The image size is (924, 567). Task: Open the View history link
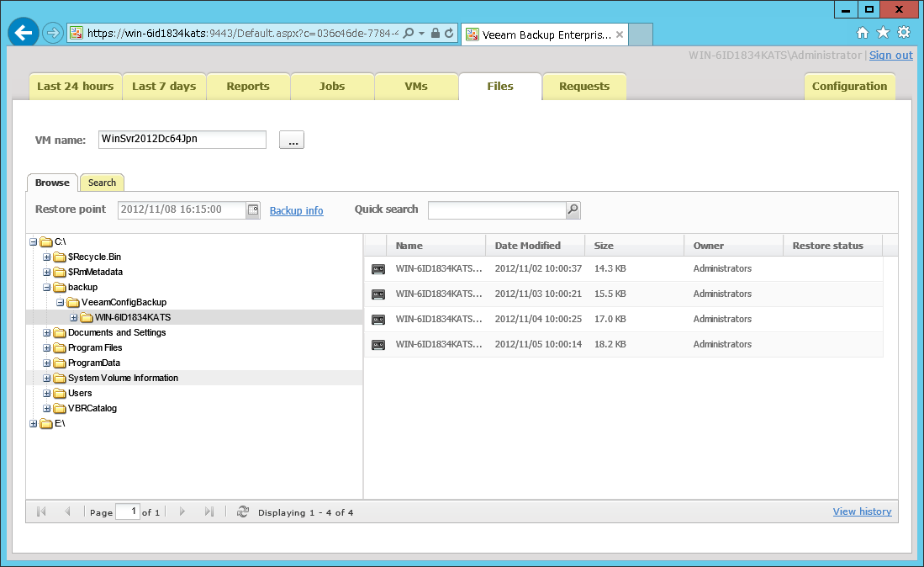[x=862, y=511]
